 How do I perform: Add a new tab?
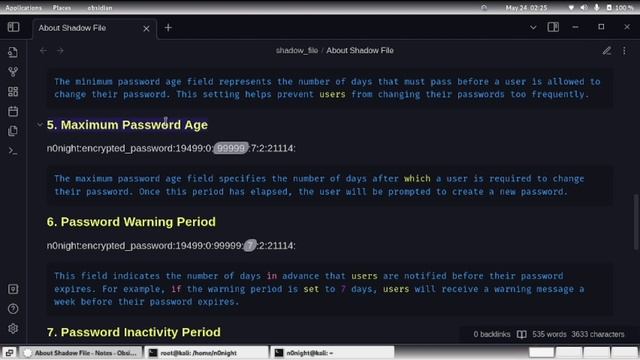pyautogui.click(x=168, y=28)
